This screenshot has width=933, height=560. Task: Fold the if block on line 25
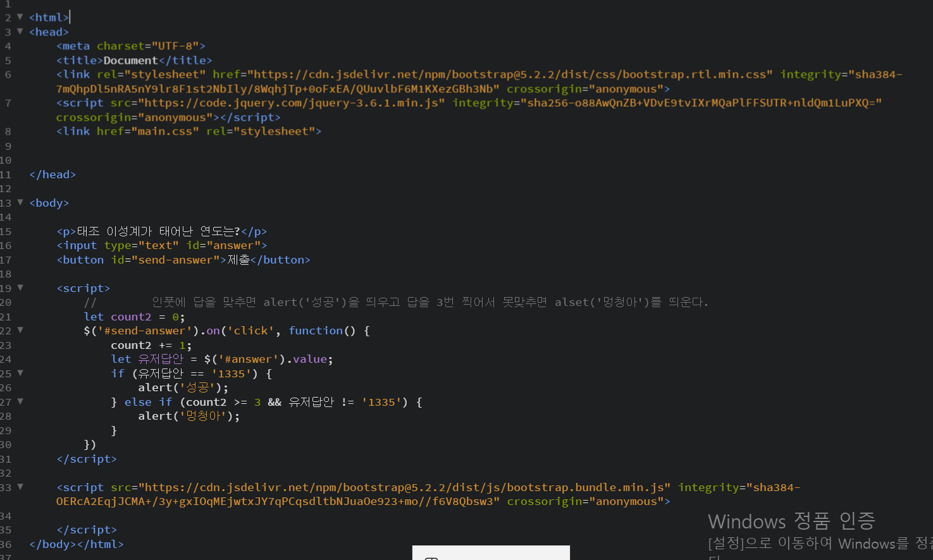(x=20, y=373)
